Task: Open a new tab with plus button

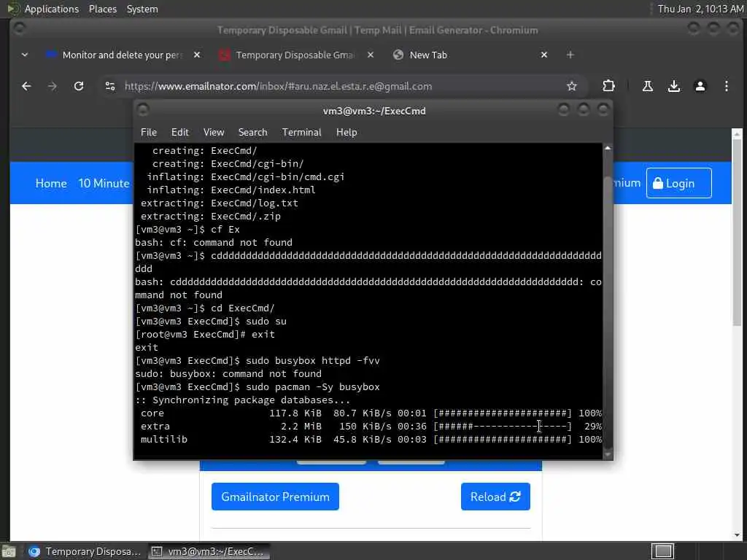Action: (570, 55)
